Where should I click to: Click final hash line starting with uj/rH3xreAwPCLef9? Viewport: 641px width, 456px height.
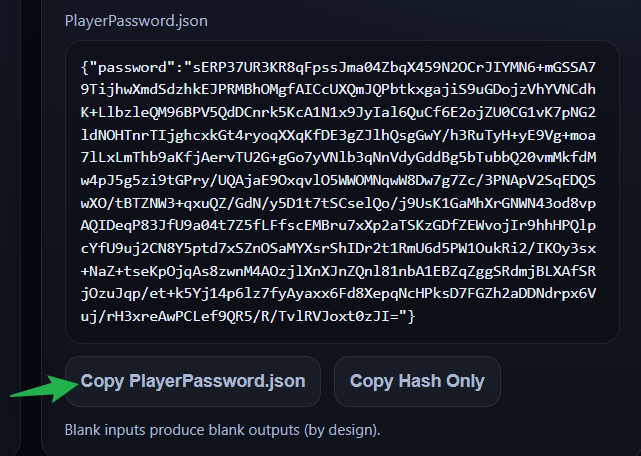click(240, 316)
